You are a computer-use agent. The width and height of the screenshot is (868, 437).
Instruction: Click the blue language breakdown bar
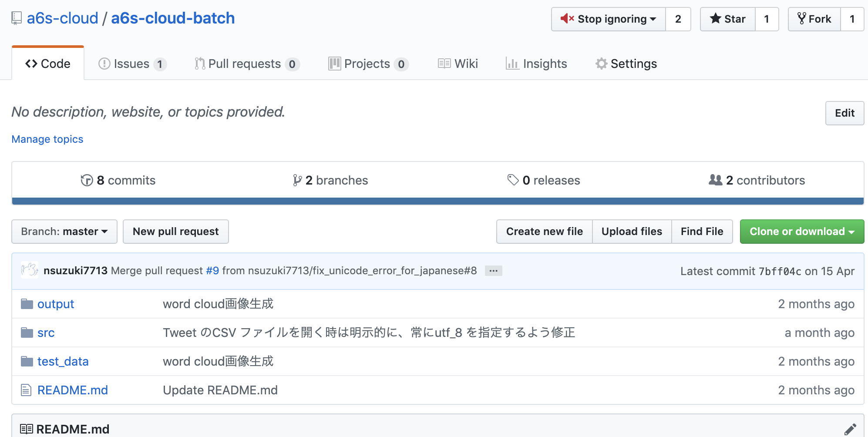[x=438, y=201]
